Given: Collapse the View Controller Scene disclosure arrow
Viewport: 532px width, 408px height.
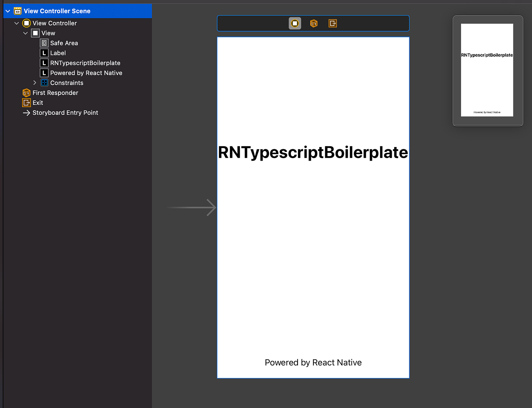Looking at the screenshot, I should coord(8,11).
